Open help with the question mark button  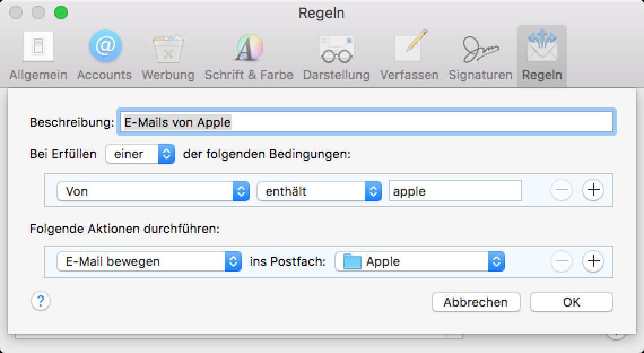pyautogui.click(x=41, y=302)
